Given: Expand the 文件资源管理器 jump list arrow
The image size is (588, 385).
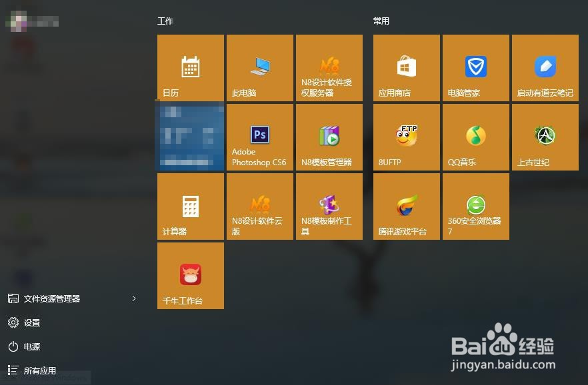Looking at the screenshot, I should coord(134,298).
